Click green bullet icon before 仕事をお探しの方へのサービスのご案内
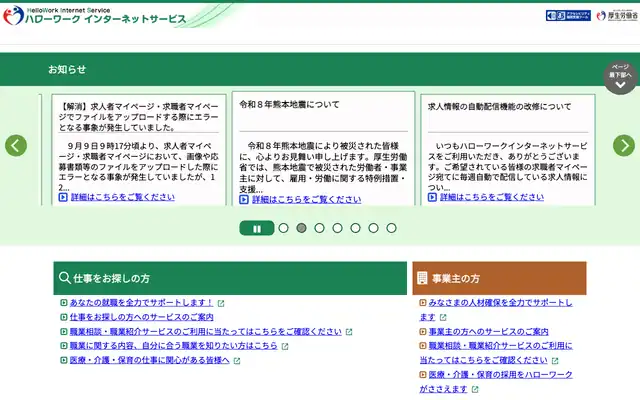The image size is (640, 400). click(64, 317)
